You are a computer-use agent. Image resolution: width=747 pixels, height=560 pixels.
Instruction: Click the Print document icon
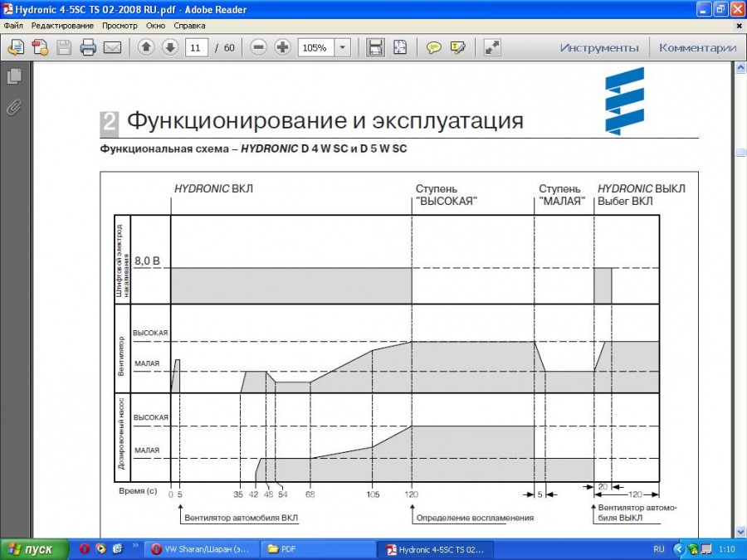point(88,47)
